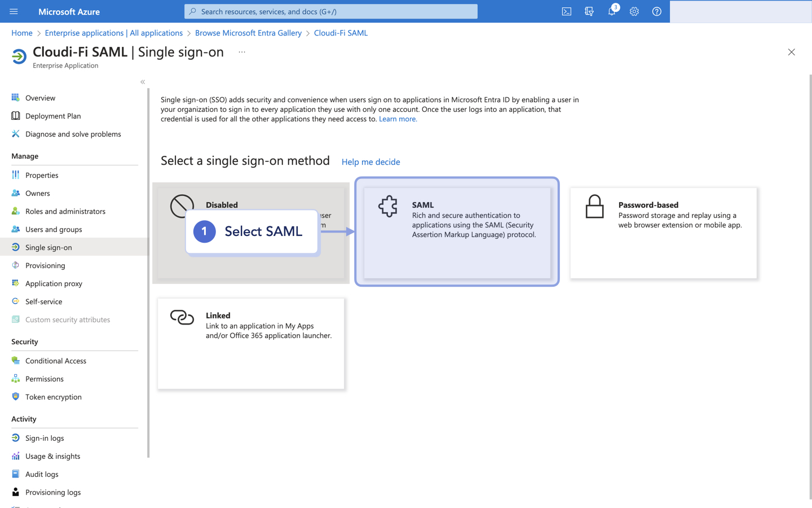Open Application proxy from sidebar
This screenshot has height=508, width=812.
(x=54, y=283)
